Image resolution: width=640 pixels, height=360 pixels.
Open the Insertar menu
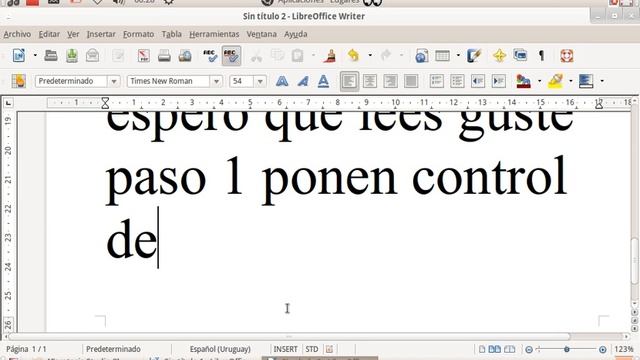[101, 34]
